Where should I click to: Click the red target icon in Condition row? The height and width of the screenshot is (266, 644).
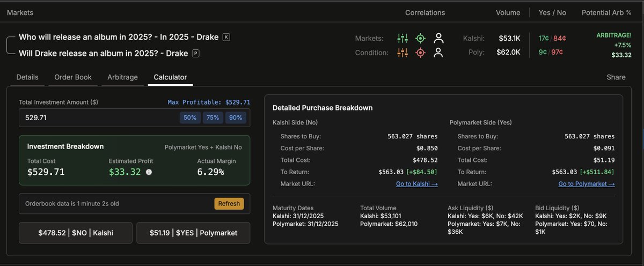421,53
